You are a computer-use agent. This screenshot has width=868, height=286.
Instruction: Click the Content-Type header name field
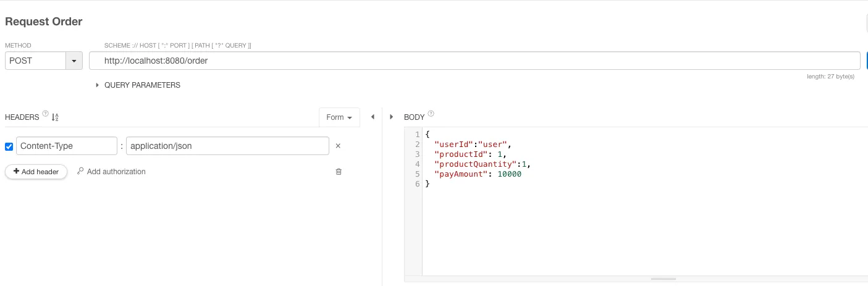tap(67, 146)
